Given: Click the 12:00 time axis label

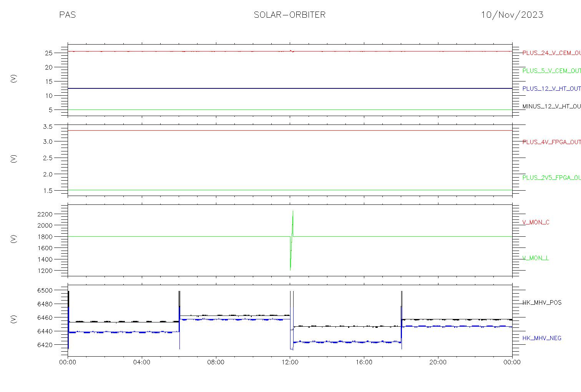Looking at the screenshot, I should [x=290, y=362].
